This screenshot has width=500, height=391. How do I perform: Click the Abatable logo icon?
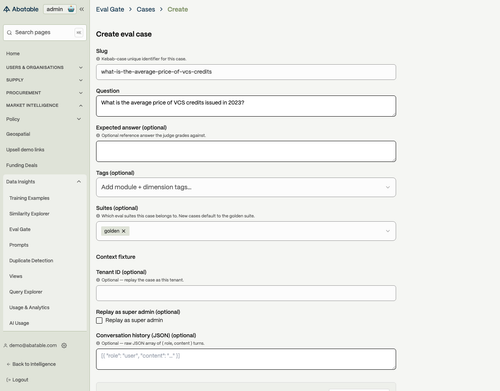tap(6, 9)
